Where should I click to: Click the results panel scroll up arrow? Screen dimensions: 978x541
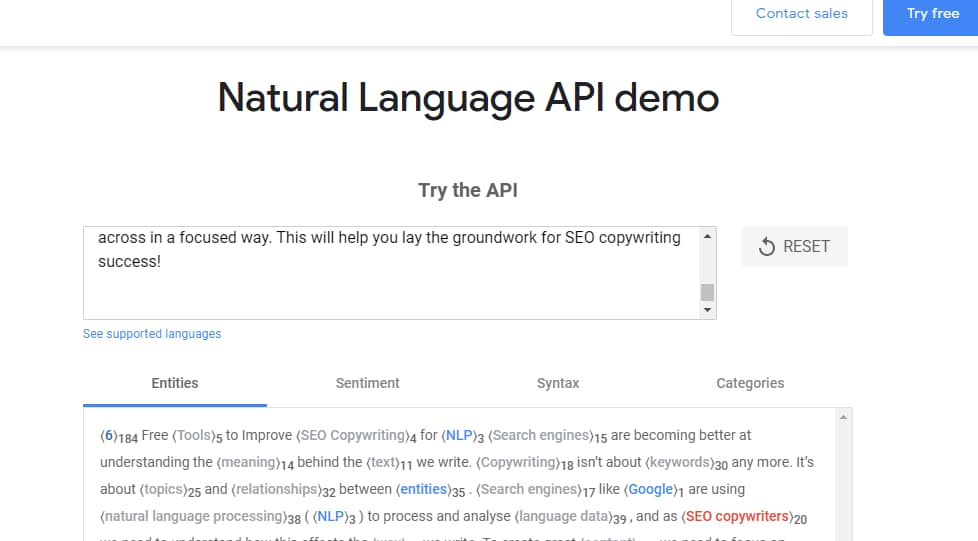click(843, 417)
